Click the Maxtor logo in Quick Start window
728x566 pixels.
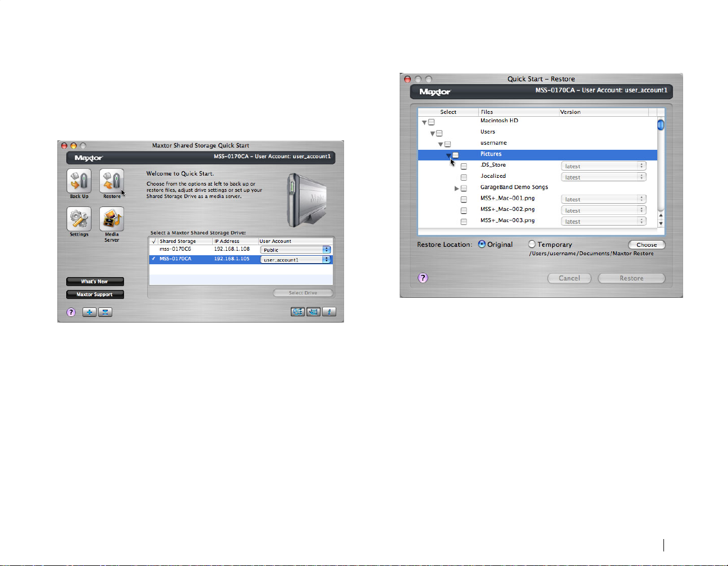pyautogui.click(x=89, y=158)
